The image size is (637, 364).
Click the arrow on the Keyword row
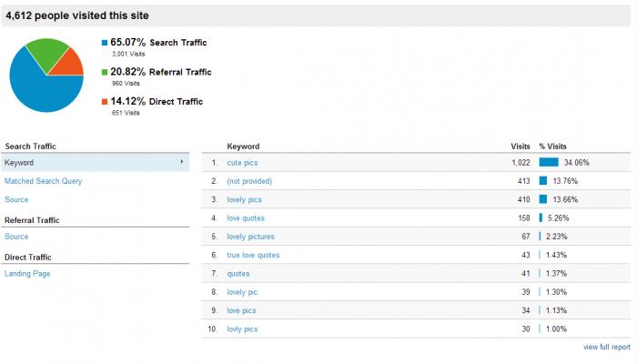pos(182,162)
